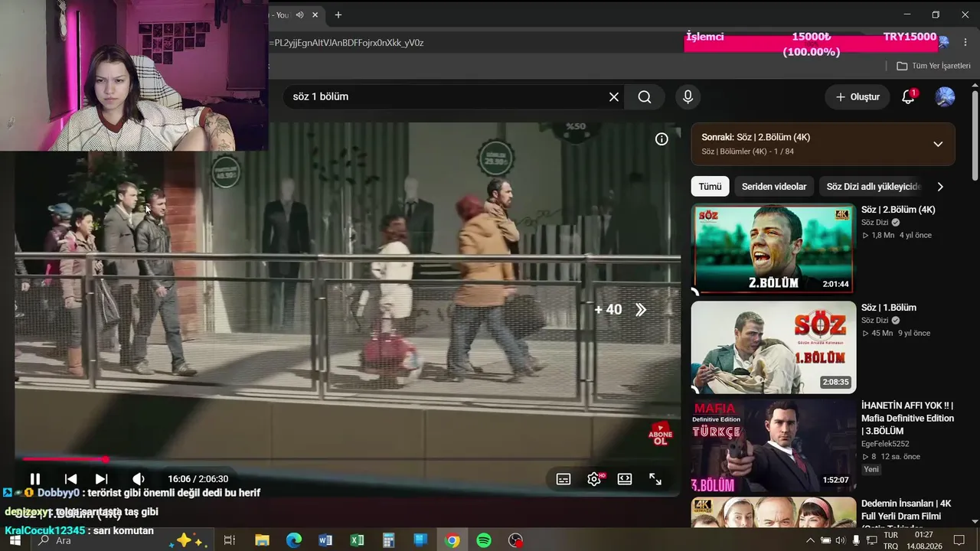Open the OBS Studio taskbar icon

point(516,540)
